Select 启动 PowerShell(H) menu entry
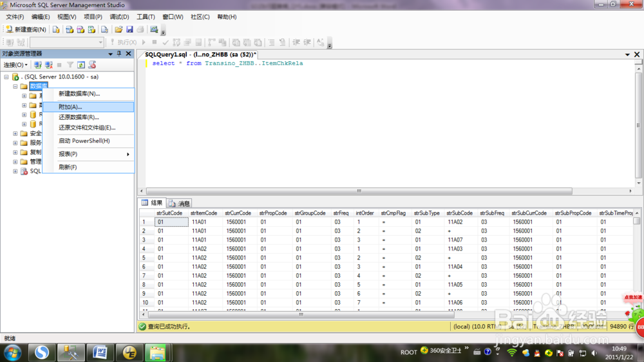This screenshot has height=362, width=644. [x=88, y=140]
